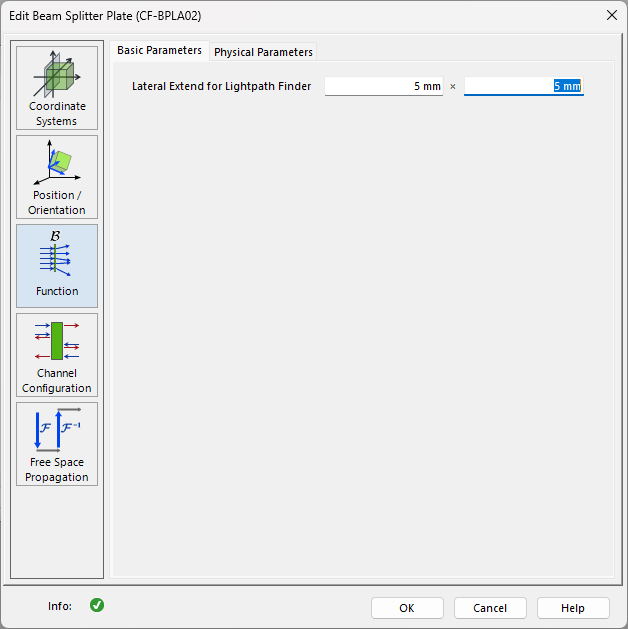The width and height of the screenshot is (628, 629).
Task: Click the Lateral Extend for Lightpath Finder label
Action: point(221,86)
